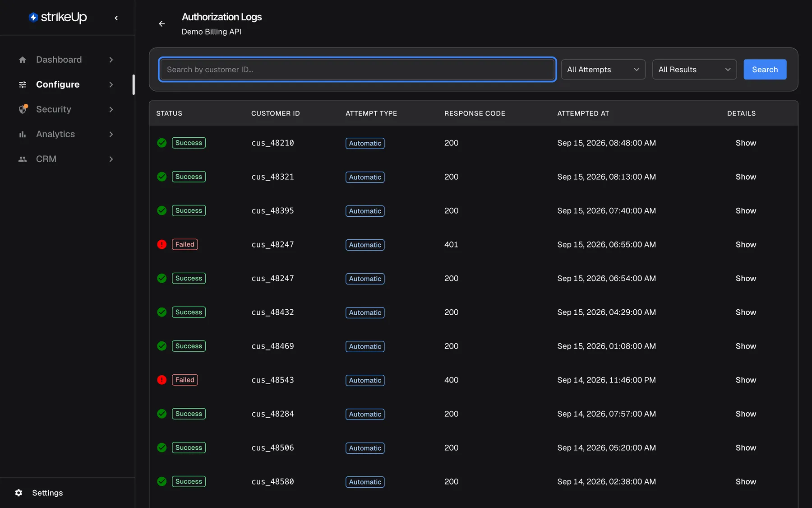Screen dimensions: 812x508
Task: Click the red failed icon for cus_48543
Action: tap(162, 380)
